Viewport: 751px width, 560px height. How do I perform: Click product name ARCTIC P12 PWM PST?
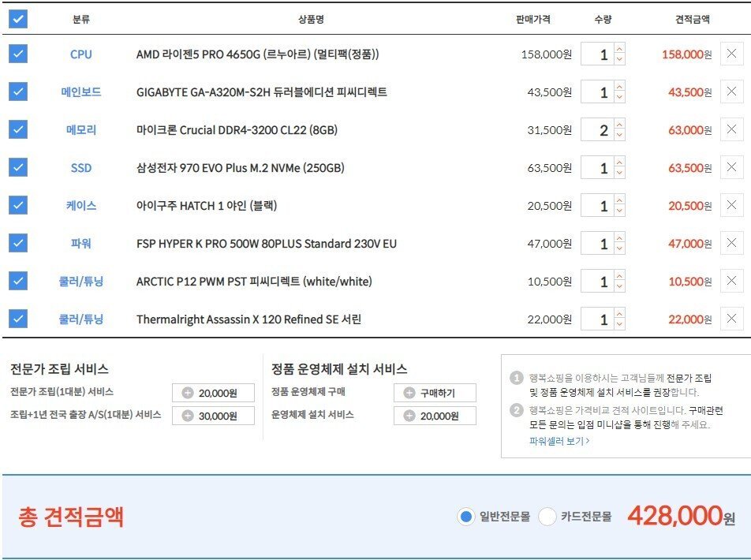click(x=254, y=282)
